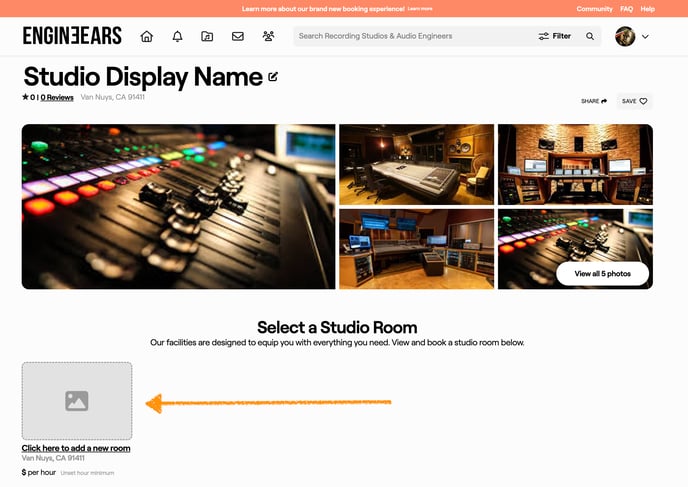This screenshot has height=487, width=688.
Task: Click View all 5 photos button
Action: click(x=603, y=274)
